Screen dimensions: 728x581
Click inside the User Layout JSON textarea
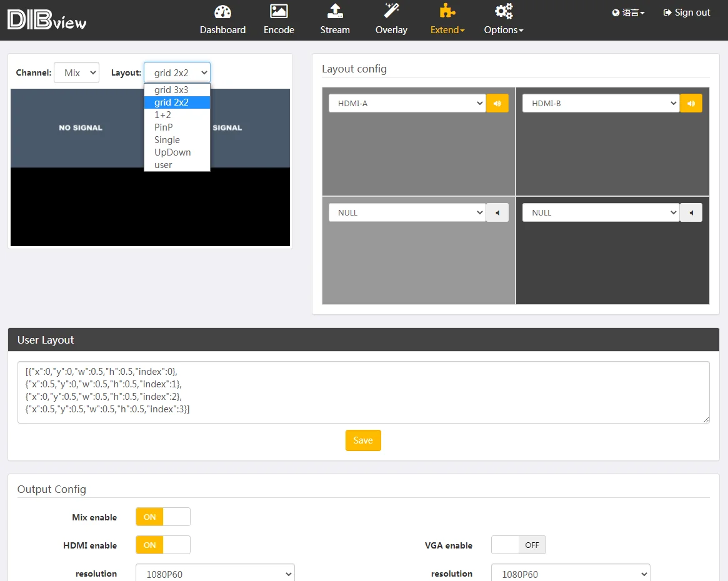364,392
